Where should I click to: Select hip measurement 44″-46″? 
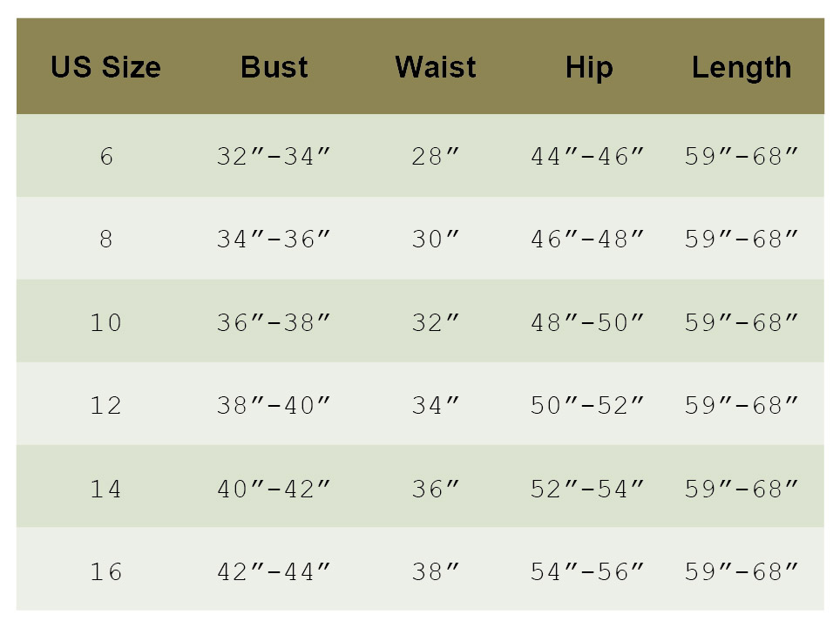[588, 157]
